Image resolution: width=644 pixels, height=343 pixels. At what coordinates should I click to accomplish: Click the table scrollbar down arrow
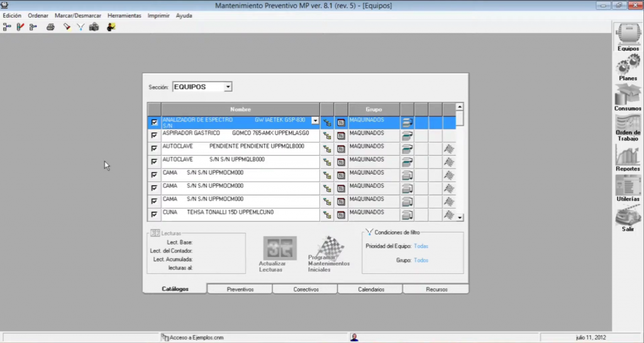coord(460,217)
